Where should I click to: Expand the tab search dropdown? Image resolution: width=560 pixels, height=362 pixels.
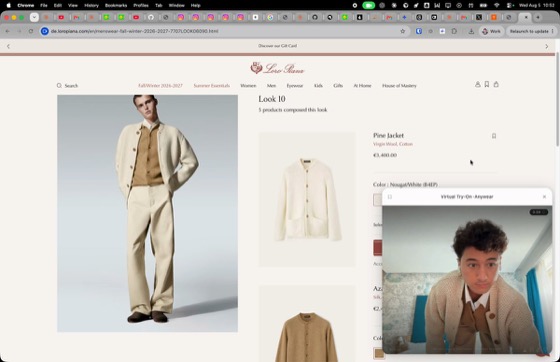34,17
